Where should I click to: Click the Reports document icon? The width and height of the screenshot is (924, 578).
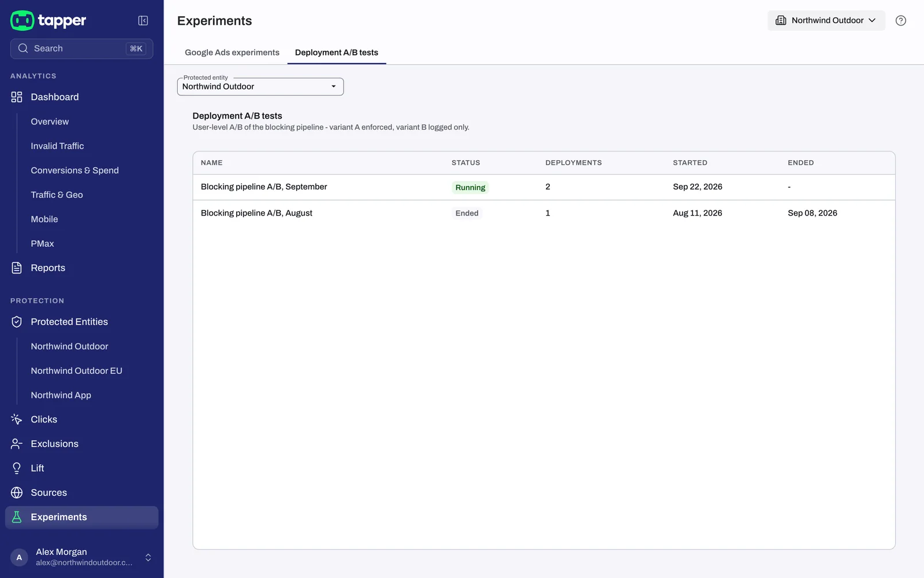17,268
